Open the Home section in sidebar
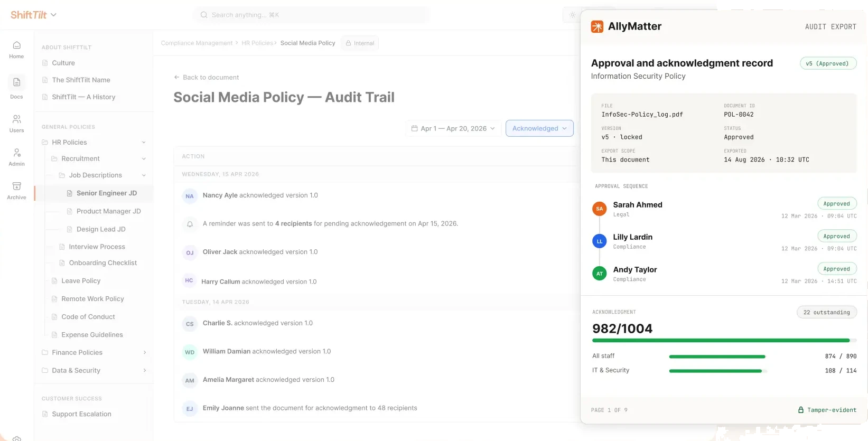The height and width of the screenshot is (441, 868). pos(16,50)
